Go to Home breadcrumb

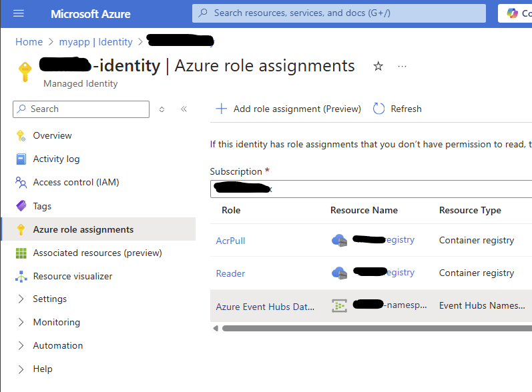(29, 42)
